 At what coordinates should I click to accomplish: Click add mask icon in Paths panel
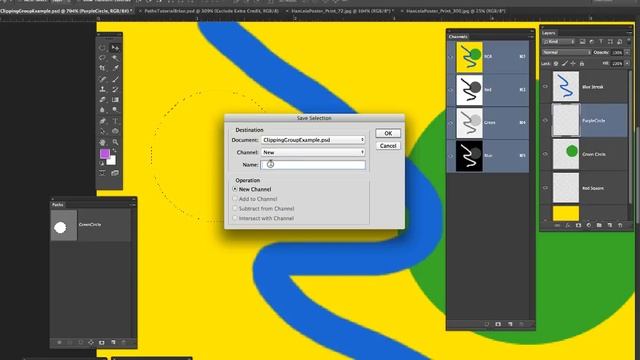click(102, 342)
